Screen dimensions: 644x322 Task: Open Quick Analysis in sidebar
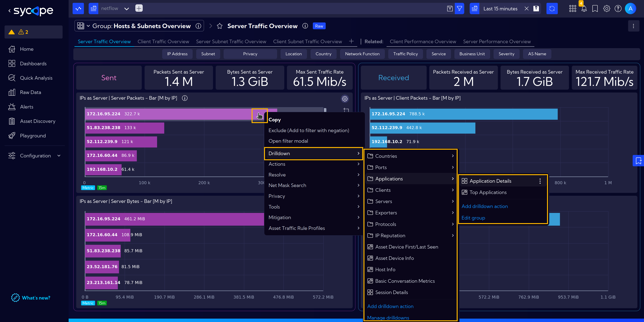36,78
